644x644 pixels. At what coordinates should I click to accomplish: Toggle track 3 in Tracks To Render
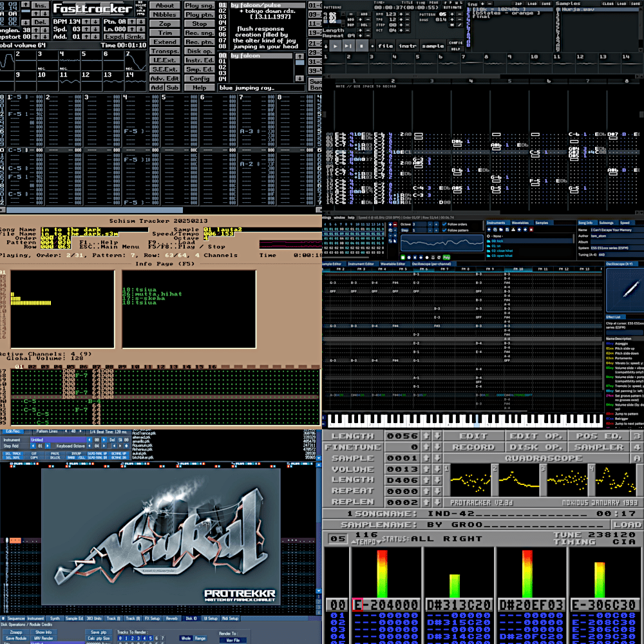click(138, 638)
